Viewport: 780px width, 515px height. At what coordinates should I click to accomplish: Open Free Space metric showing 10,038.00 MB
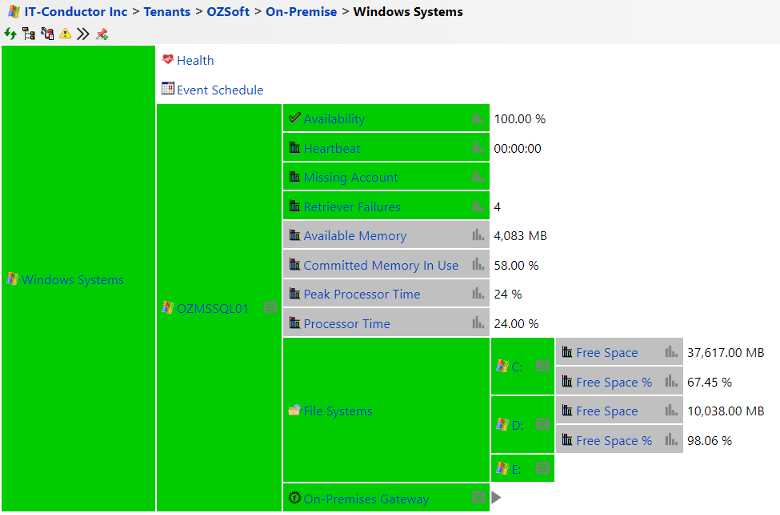pyautogui.click(x=607, y=411)
